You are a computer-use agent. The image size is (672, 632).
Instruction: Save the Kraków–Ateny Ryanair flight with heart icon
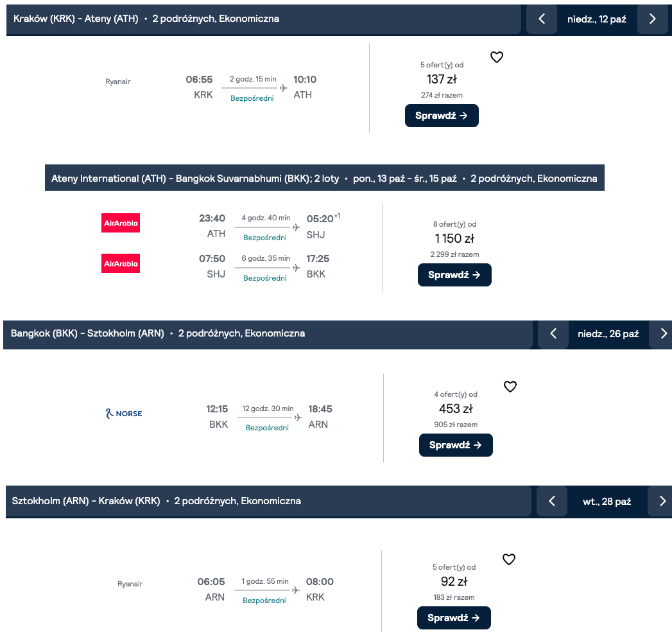497,57
